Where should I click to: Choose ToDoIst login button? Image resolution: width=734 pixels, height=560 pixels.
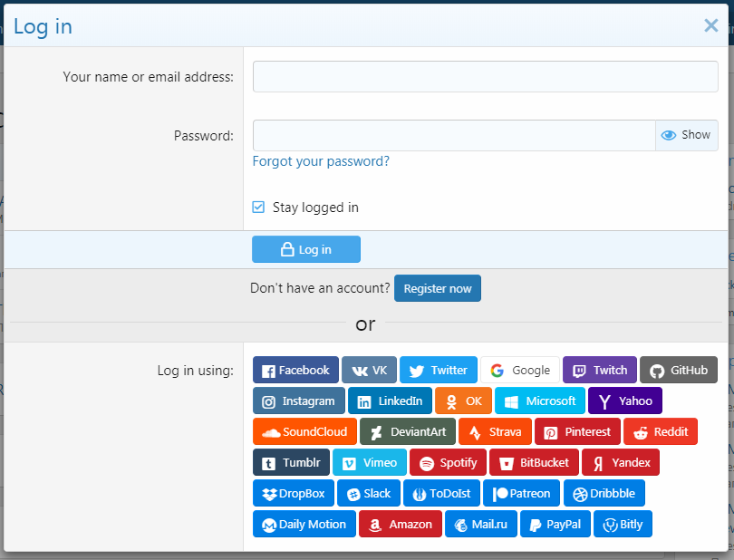442,494
